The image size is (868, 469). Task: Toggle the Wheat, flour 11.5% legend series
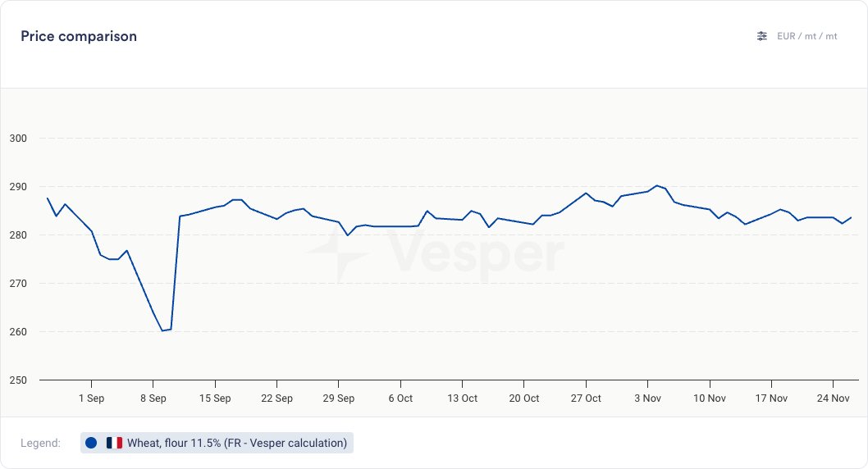click(x=237, y=443)
